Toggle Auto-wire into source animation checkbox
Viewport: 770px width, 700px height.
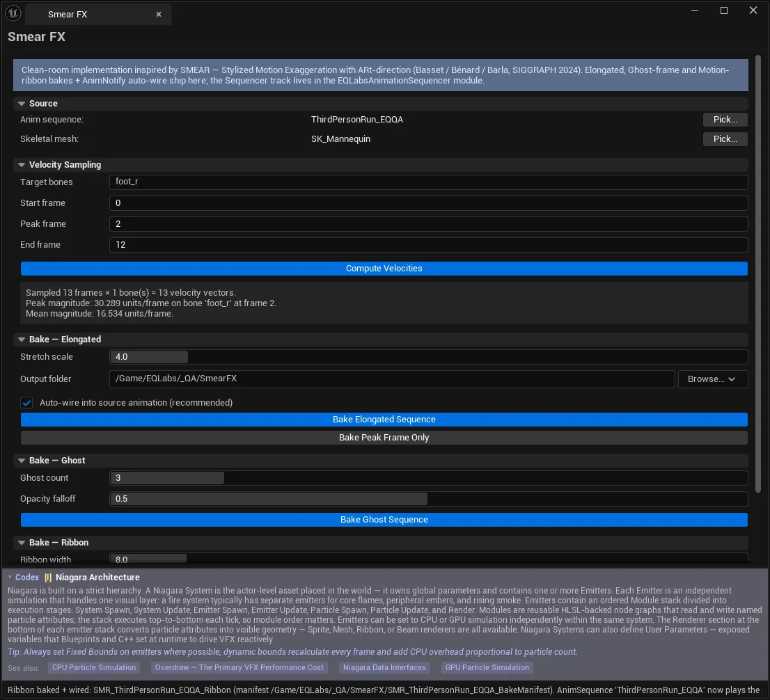point(26,403)
